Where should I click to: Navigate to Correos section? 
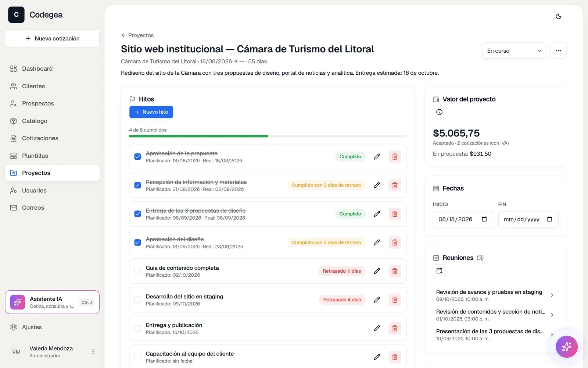click(x=52, y=208)
